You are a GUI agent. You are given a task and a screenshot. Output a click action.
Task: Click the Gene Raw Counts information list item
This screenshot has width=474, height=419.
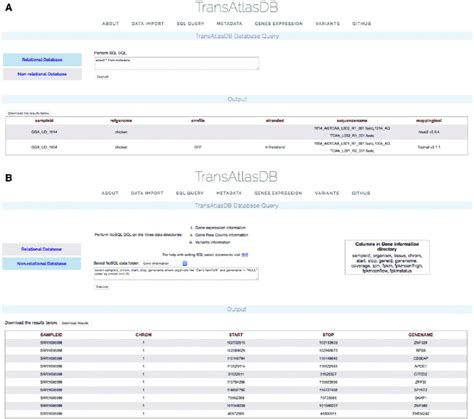pyautogui.click(x=221, y=235)
